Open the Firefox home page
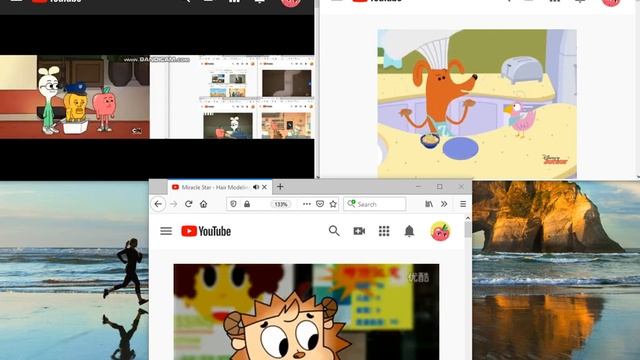 pos(203,204)
